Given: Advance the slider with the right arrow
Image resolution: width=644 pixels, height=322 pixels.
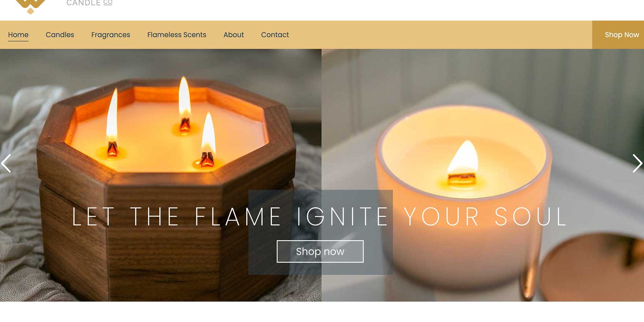Looking at the screenshot, I should coord(638,163).
